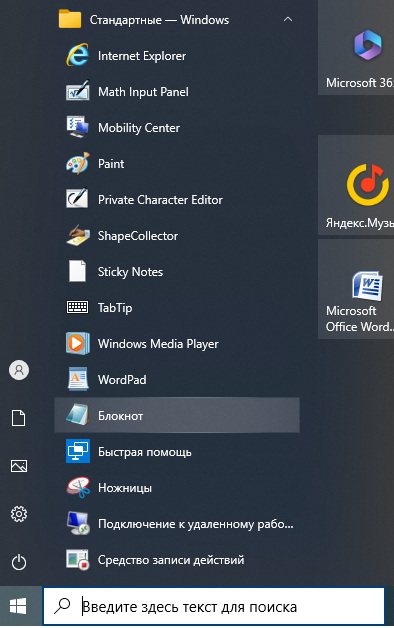Select Подключение к удаленному рабо... label

[x=195, y=524]
